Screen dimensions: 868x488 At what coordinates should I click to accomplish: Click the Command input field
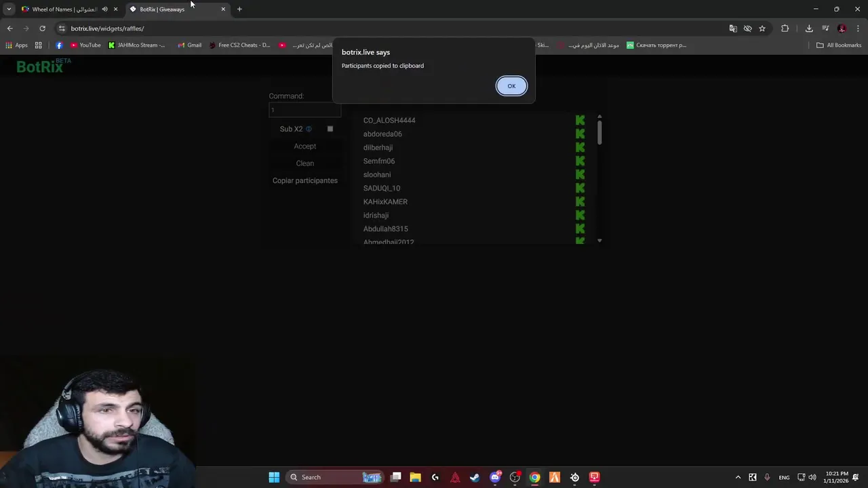(x=304, y=110)
